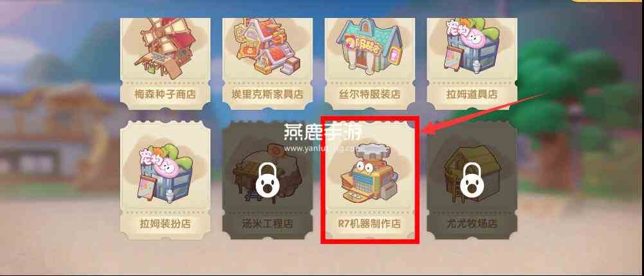Select the 埃里克斯家具店 furniture shop building
This screenshot has height=276, width=644.
267,46
